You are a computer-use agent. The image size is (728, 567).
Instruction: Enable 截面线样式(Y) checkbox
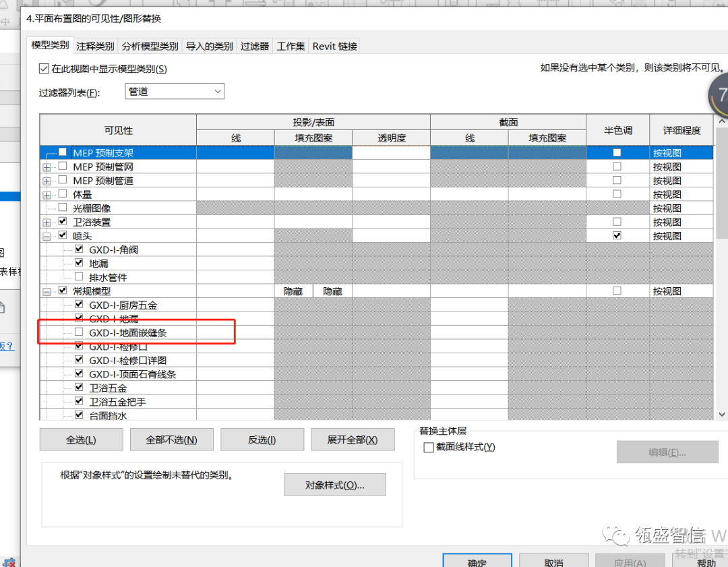(x=429, y=448)
